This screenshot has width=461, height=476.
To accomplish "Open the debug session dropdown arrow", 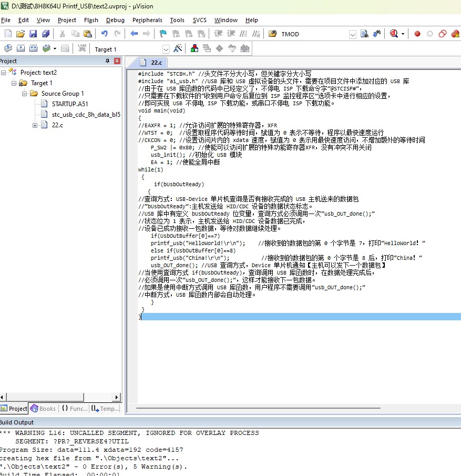I will click(403, 34).
